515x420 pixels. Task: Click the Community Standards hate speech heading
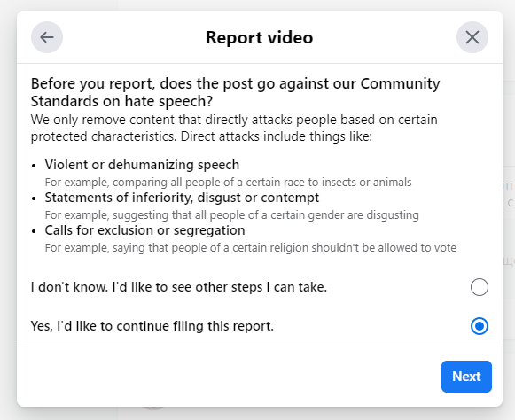click(235, 92)
